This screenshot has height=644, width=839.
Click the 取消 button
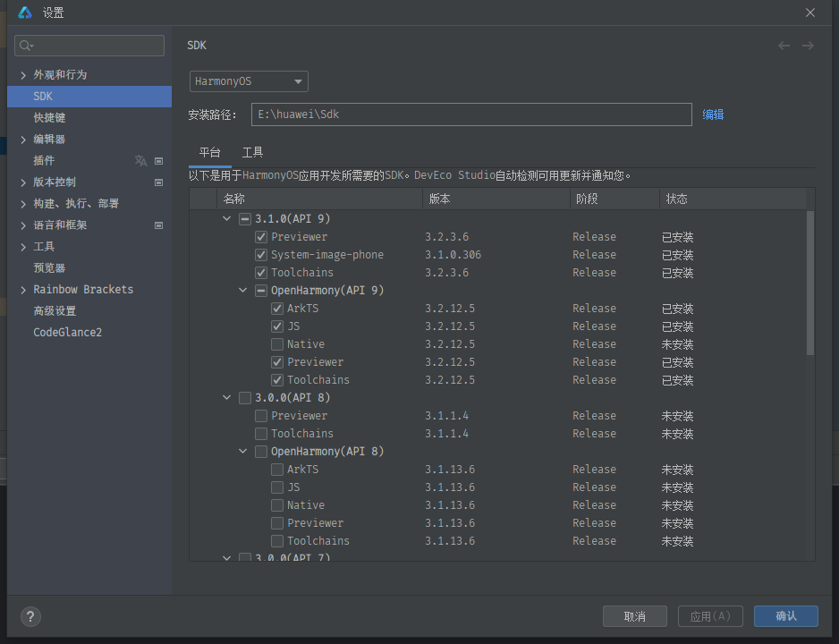(634, 616)
